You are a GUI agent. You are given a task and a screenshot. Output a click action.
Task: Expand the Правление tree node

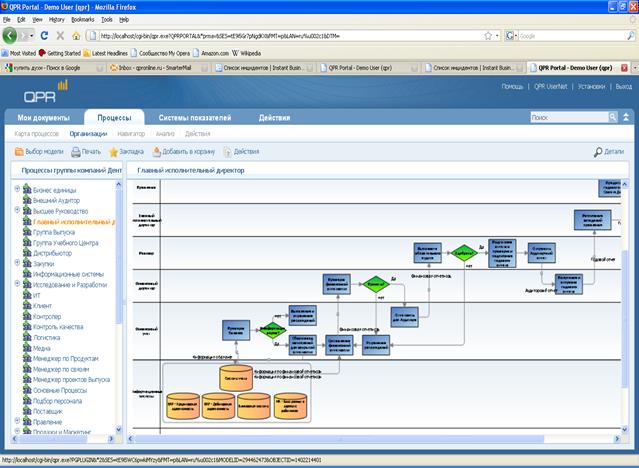coord(17,420)
